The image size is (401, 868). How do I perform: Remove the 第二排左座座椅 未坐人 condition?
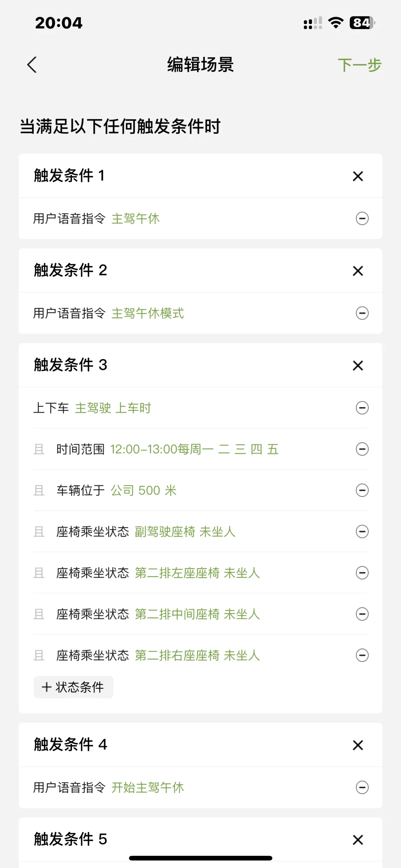click(x=362, y=573)
